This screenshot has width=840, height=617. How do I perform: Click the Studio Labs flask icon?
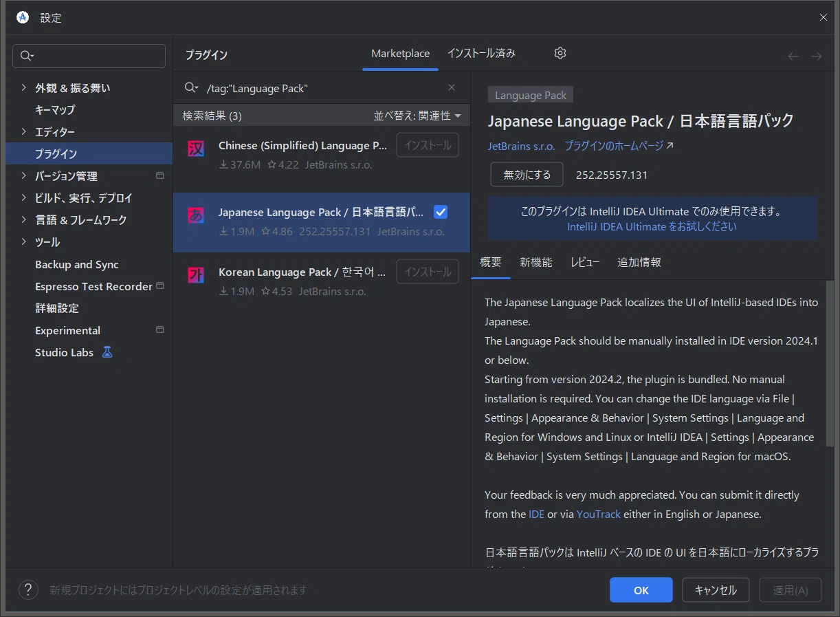[x=107, y=352]
